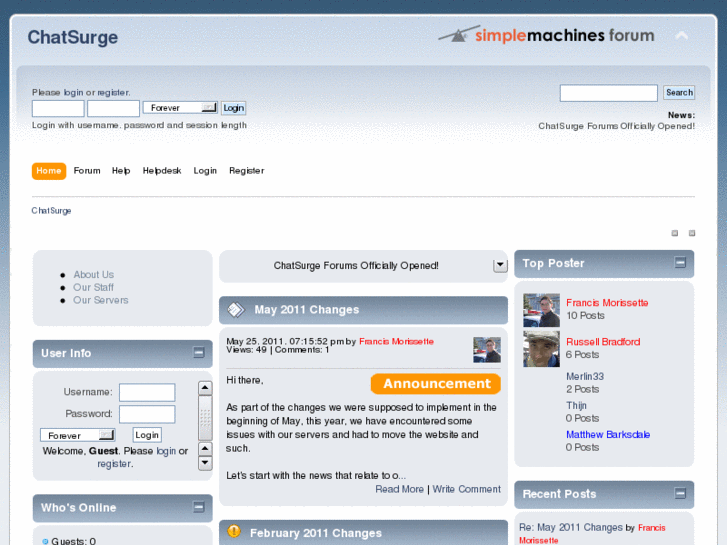Open the Write Comment link
727x545 pixels.
pyautogui.click(x=466, y=489)
